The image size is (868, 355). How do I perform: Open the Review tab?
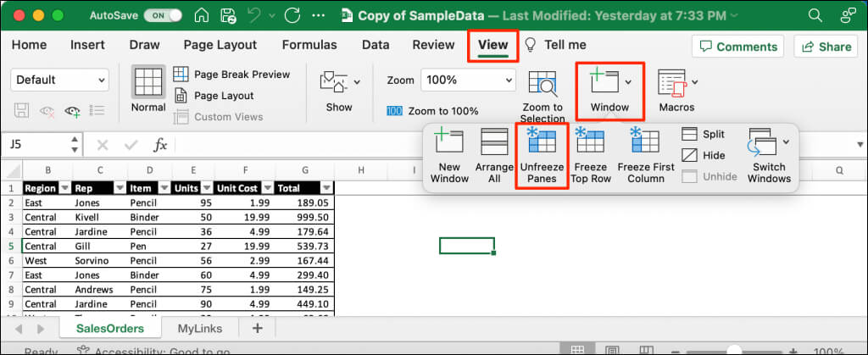click(x=433, y=45)
